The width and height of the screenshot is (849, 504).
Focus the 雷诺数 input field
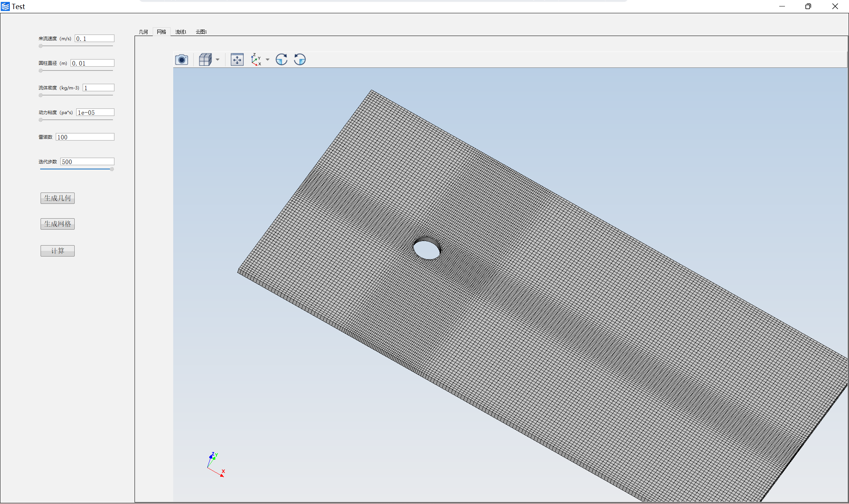85,137
